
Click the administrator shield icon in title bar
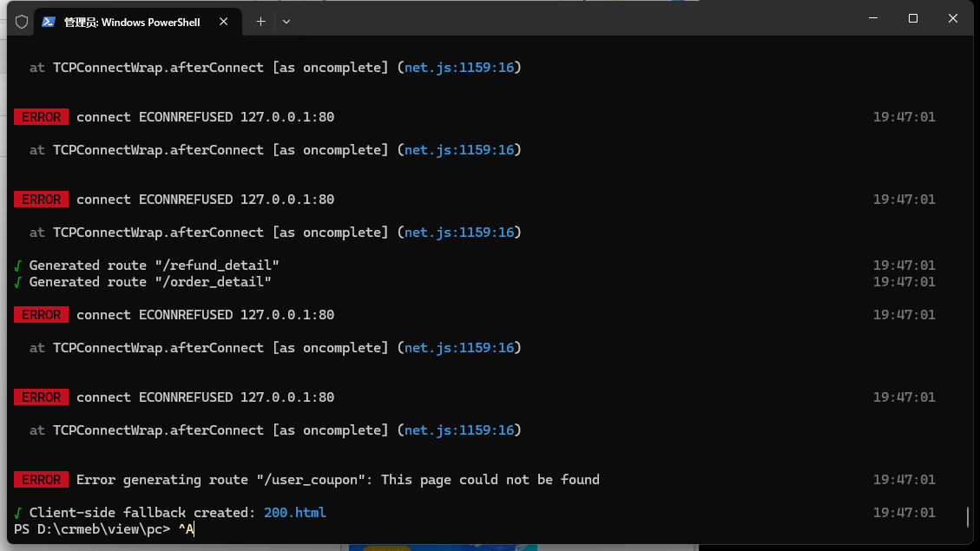(22, 22)
